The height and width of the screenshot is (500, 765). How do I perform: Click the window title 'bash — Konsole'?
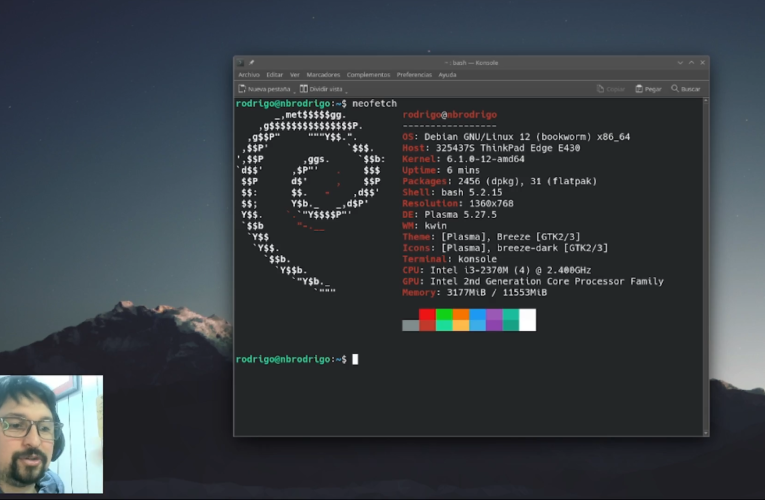pyautogui.click(x=475, y=63)
